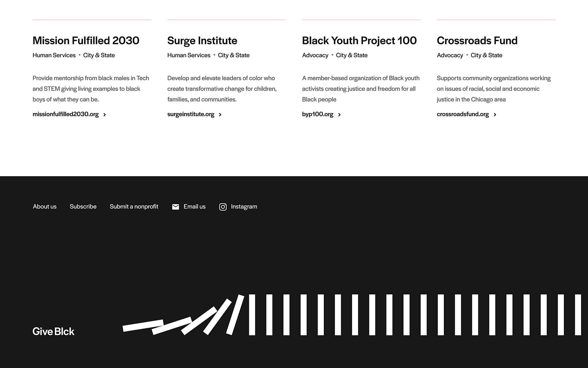This screenshot has height=368, width=588.
Task: Click the falling dominoes graphic
Action: click(352, 315)
